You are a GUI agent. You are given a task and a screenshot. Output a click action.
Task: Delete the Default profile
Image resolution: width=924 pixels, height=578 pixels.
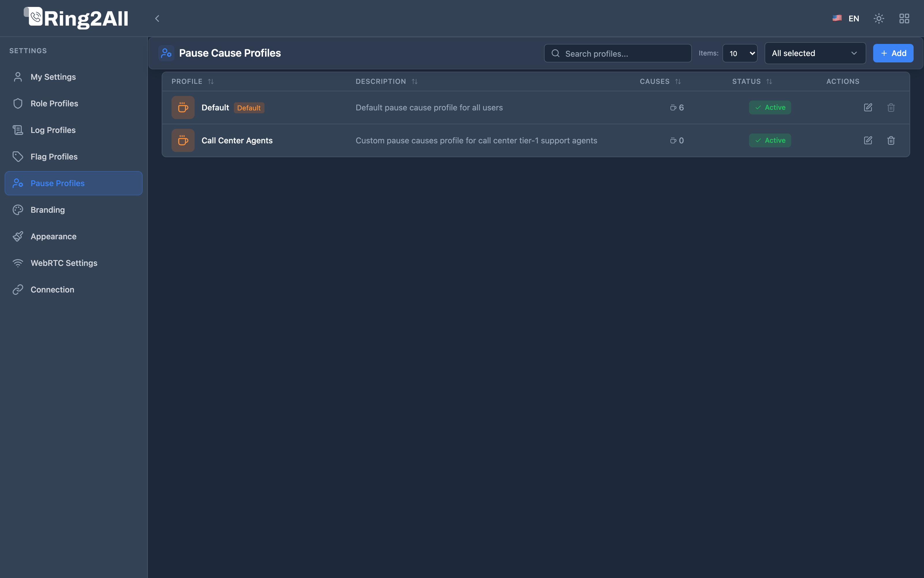891,108
